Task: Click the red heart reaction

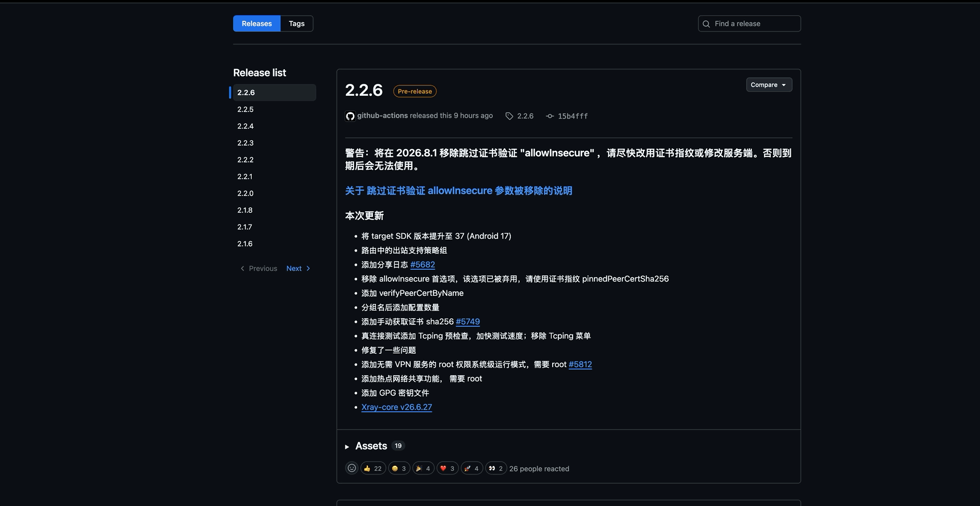Action: click(x=447, y=468)
